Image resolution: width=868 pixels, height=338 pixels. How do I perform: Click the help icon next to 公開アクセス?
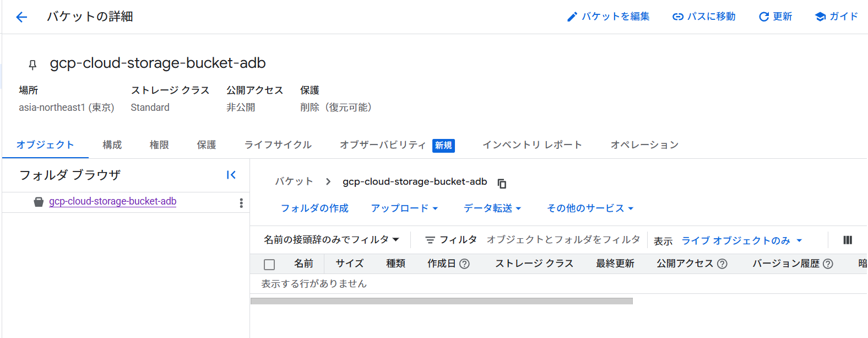coord(722,264)
